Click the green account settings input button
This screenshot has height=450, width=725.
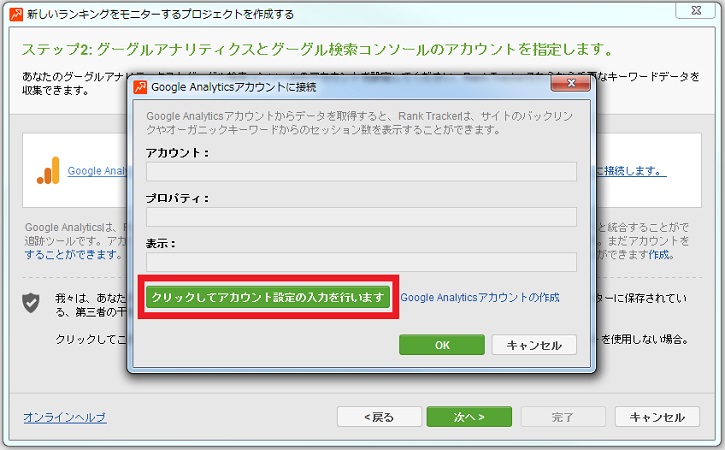click(268, 297)
